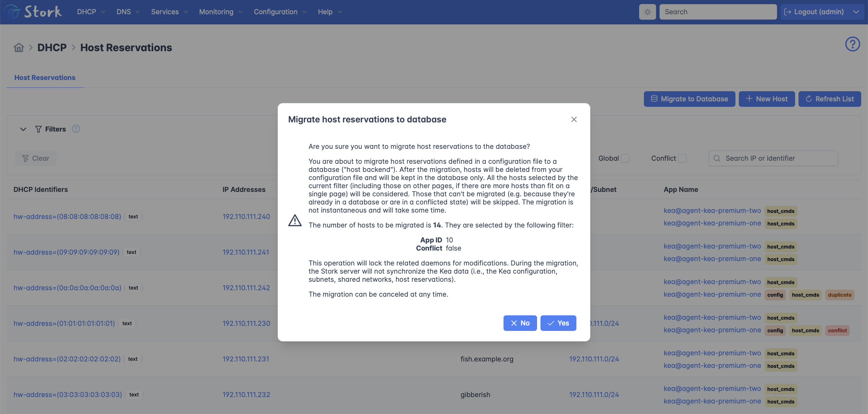
Task: Close the migrate dialog with the X icon
Action: [x=574, y=119]
